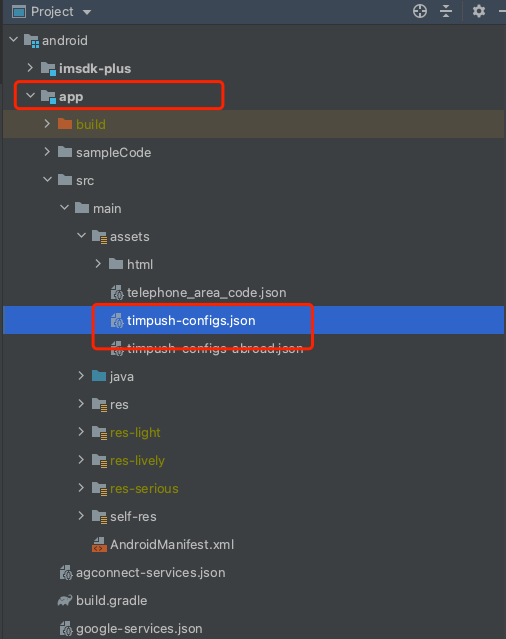Click the imsdk-plus module folder icon

[x=48, y=68]
